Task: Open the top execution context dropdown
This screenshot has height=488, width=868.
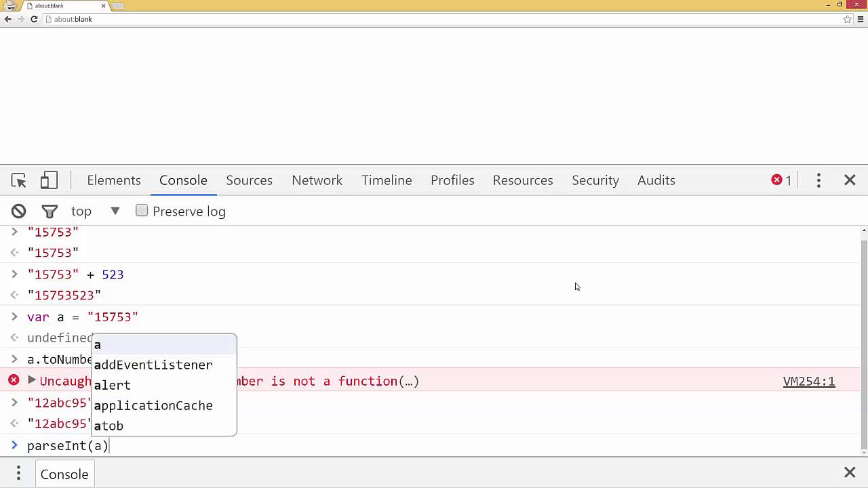Action: (95, 211)
